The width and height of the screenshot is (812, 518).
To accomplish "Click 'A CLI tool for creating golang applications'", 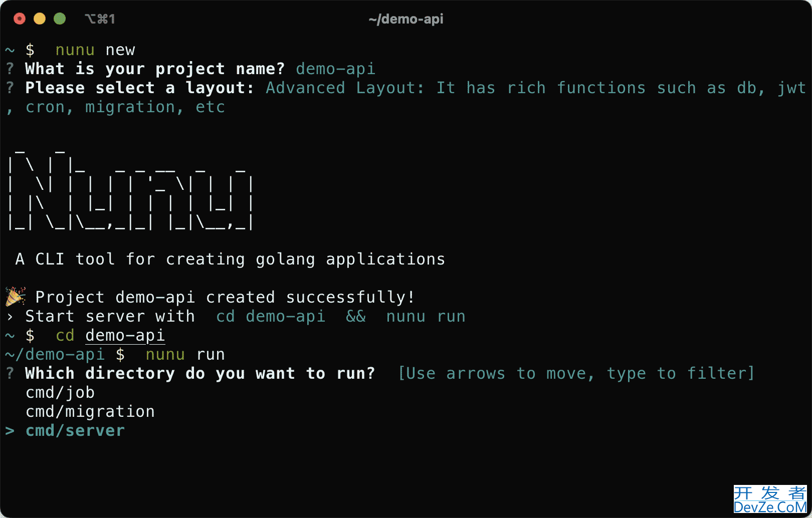I will 230,259.
